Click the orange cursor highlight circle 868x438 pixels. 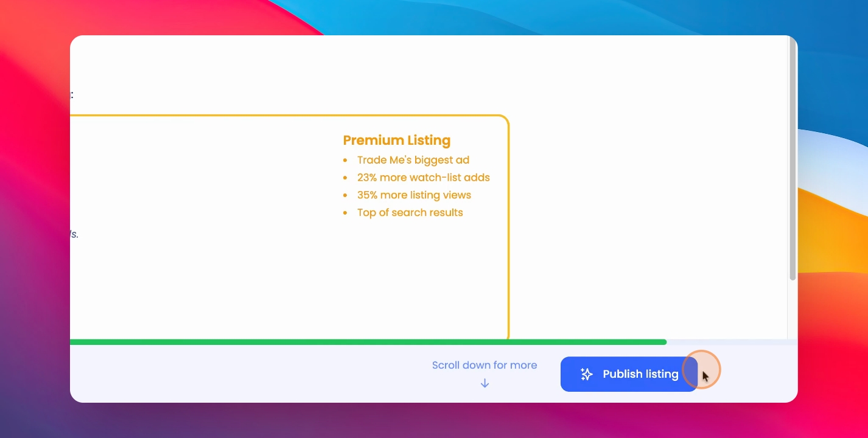point(701,369)
